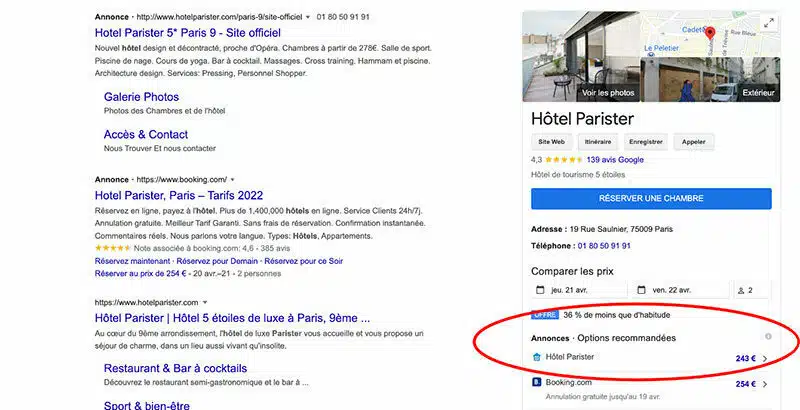Viewport: 800px width, 410px height.
Task: Click the Hôtel Parister icon in recommended options
Action: pyautogui.click(x=536, y=356)
